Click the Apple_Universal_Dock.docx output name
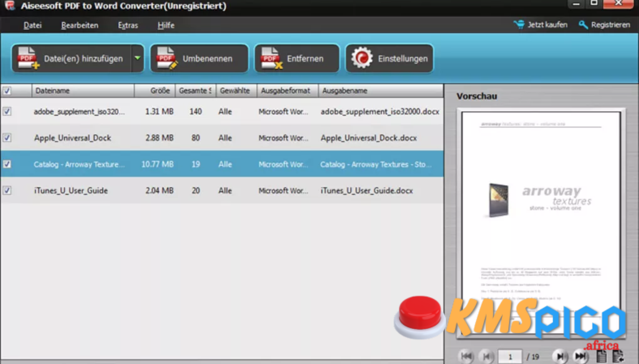 pos(369,138)
